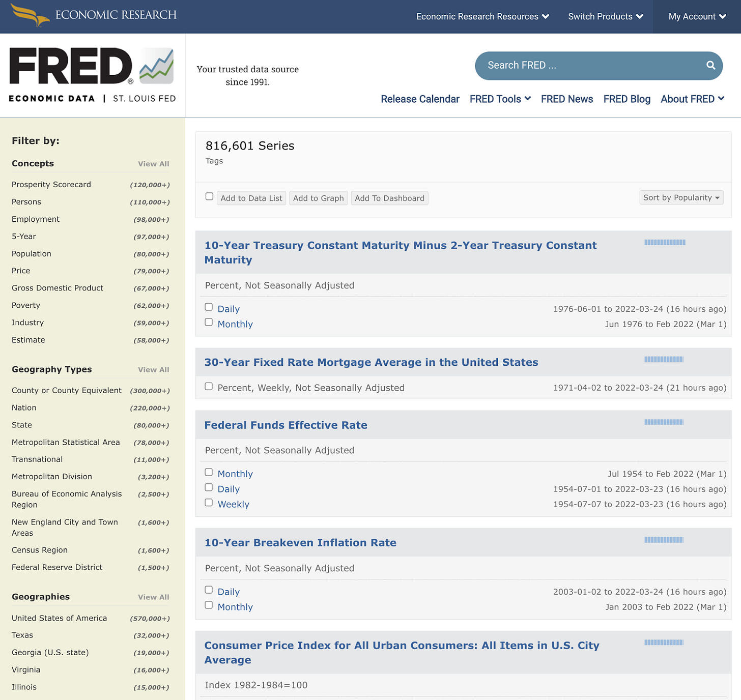Click Add to Graph button
This screenshot has height=700, width=741.
tap(319, 198)
